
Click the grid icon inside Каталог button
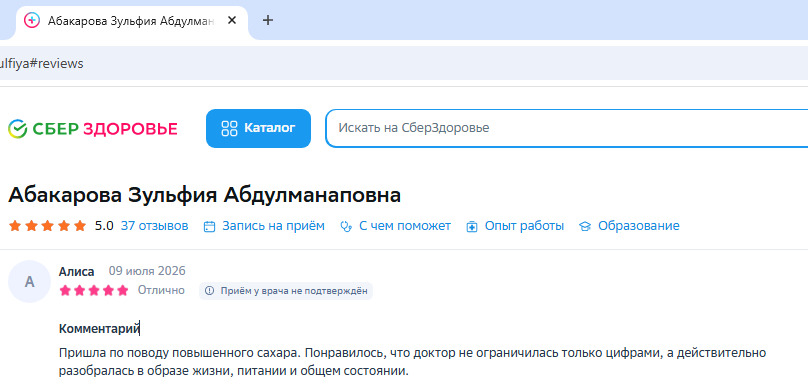(229, 128)
